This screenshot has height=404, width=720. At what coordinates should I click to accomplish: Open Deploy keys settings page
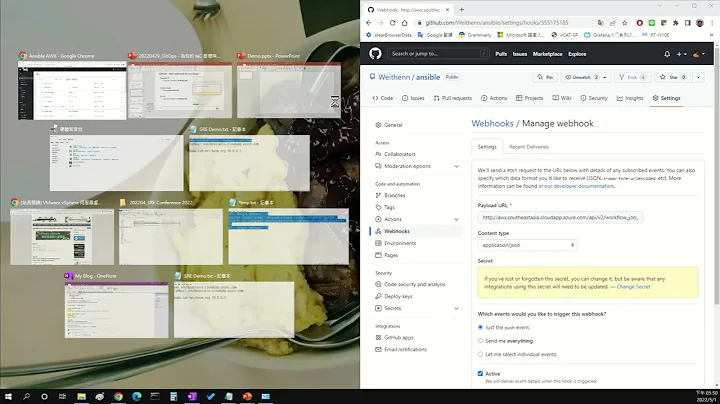pos(398,297)
